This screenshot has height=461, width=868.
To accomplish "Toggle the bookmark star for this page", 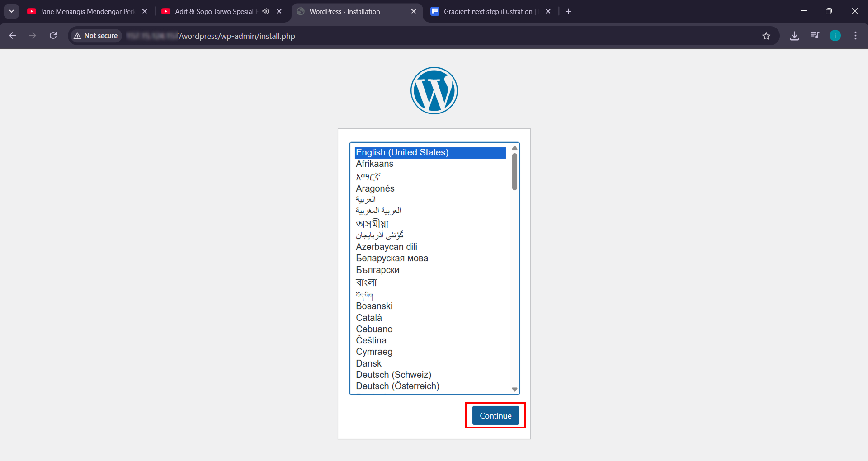I will (x=766, y=36).
